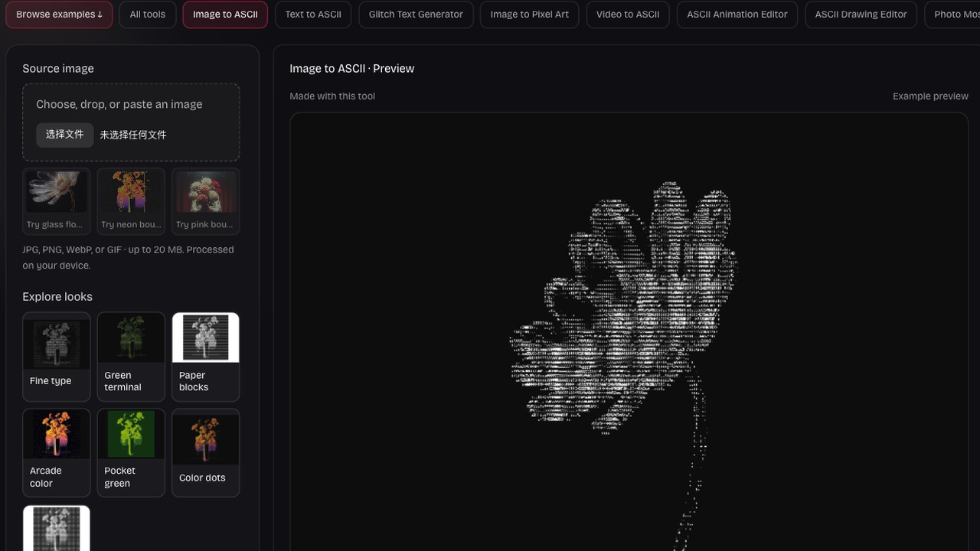Viewport: 980px width, 551px height.
Task: Try the neon bouquet sample image
Action: tap(131, 201)
